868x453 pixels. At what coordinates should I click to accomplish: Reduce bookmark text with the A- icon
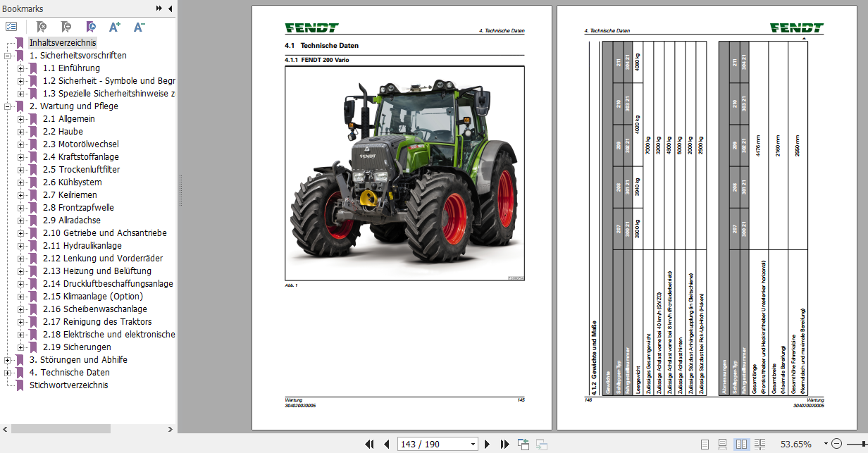click(138, 25)
